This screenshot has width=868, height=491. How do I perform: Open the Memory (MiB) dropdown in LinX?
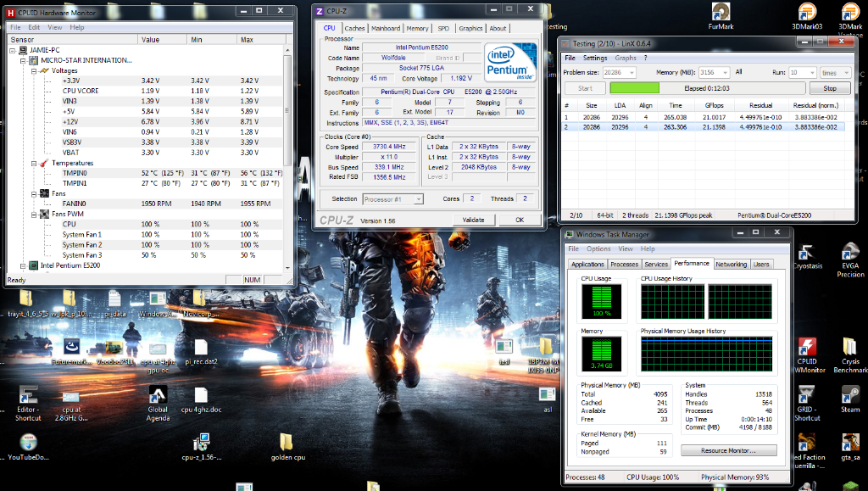(726, 73)
